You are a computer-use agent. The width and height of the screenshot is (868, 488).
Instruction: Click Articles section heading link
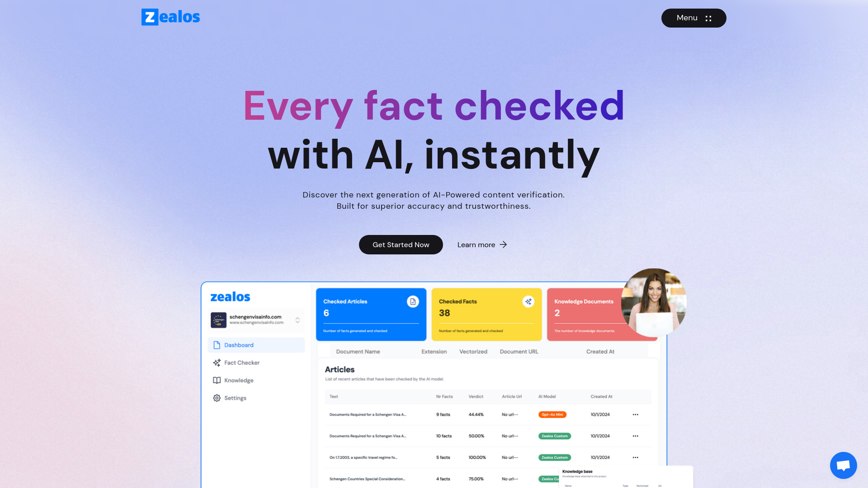click(x=340, y=370)
